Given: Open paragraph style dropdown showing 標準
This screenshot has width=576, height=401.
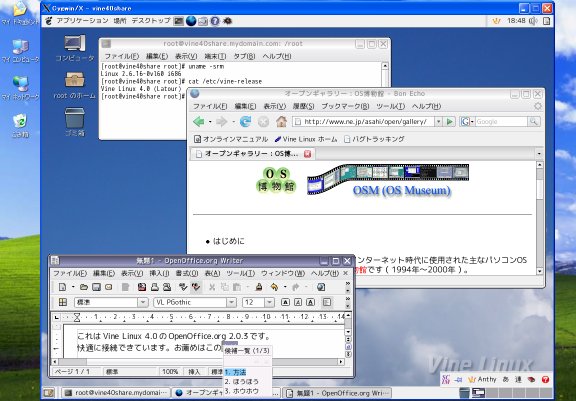Looking at the screenshot, I should (143, 303).
